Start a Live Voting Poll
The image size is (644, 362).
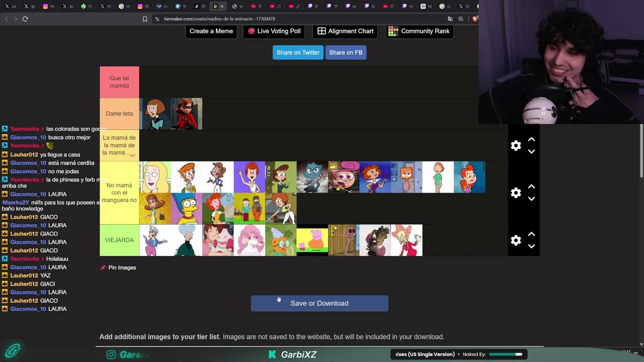(275, 31)
